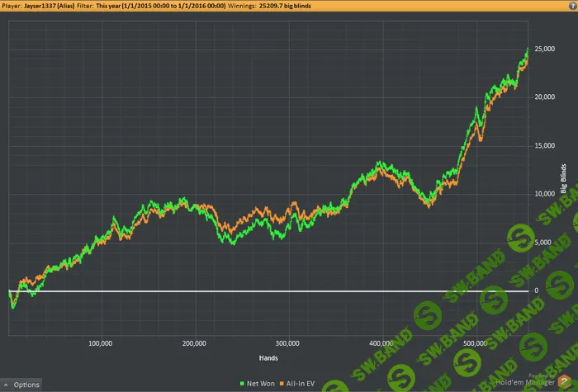Toggle the All-In EV series label
The height and width of the screenshot is (392, 578).
coord(301,384)
